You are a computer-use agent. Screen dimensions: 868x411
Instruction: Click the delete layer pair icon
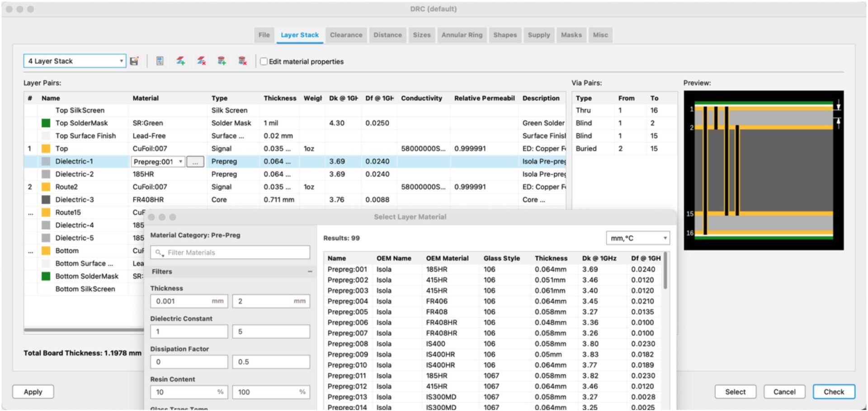coord(202,61)
